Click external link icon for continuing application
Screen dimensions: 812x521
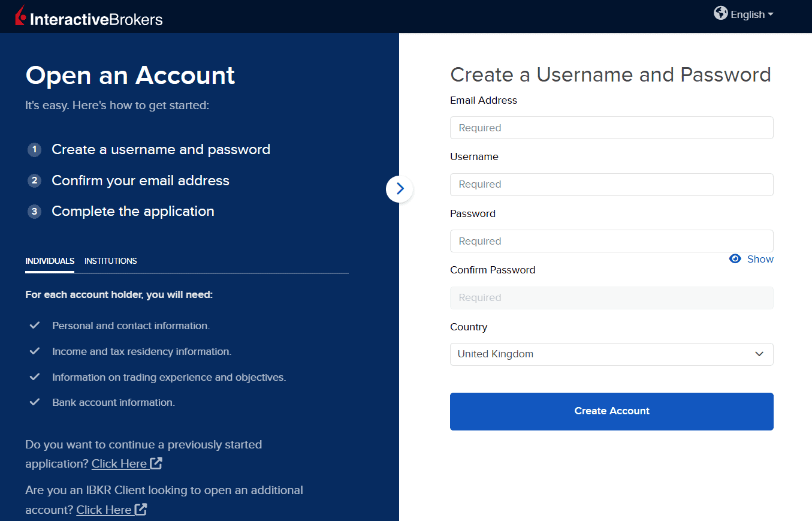point(156,463)
